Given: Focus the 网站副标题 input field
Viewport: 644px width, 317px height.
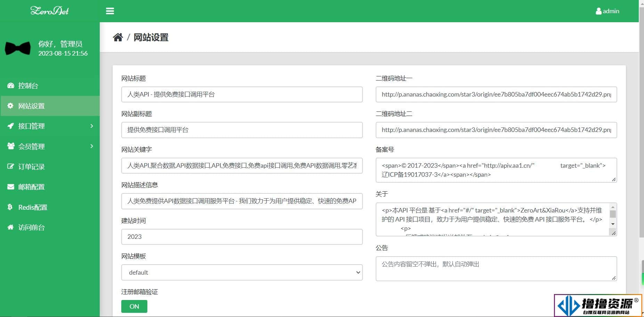Looking at the screenshot, I should coord(242,130).
